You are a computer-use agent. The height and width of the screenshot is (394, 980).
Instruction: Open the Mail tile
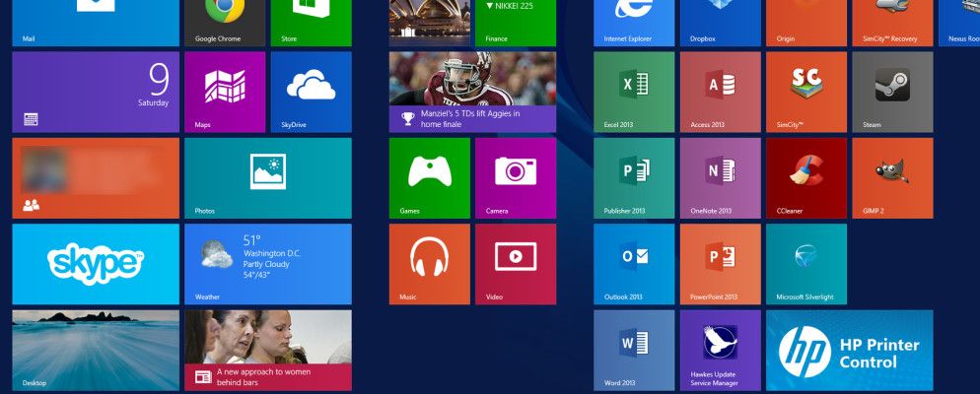tap(96, 23)
